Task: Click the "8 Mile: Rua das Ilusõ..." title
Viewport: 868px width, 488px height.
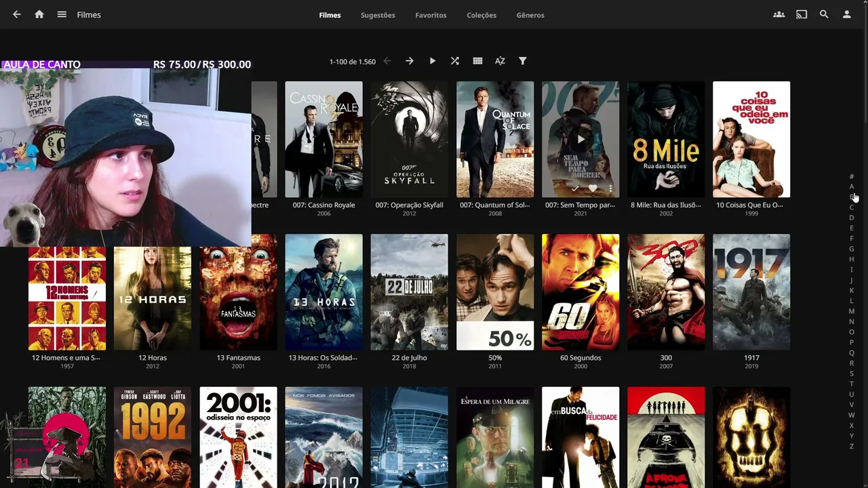Action: (x=666, y=205)
